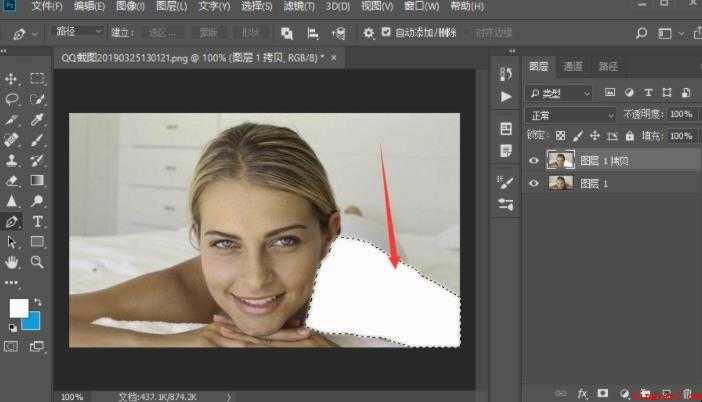Select the Eraser tool
This screenshot has width=702, height=402.
[11, 180]
